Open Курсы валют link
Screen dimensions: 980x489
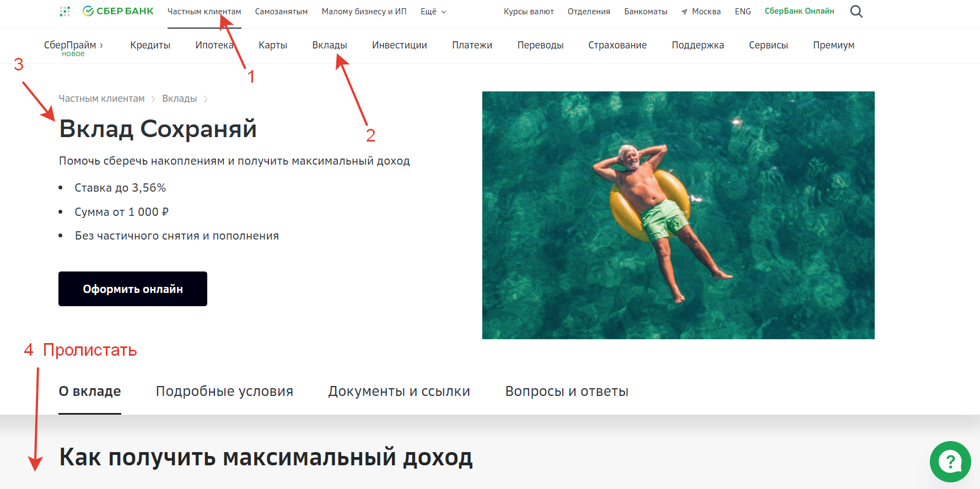(x=529, y=12)
